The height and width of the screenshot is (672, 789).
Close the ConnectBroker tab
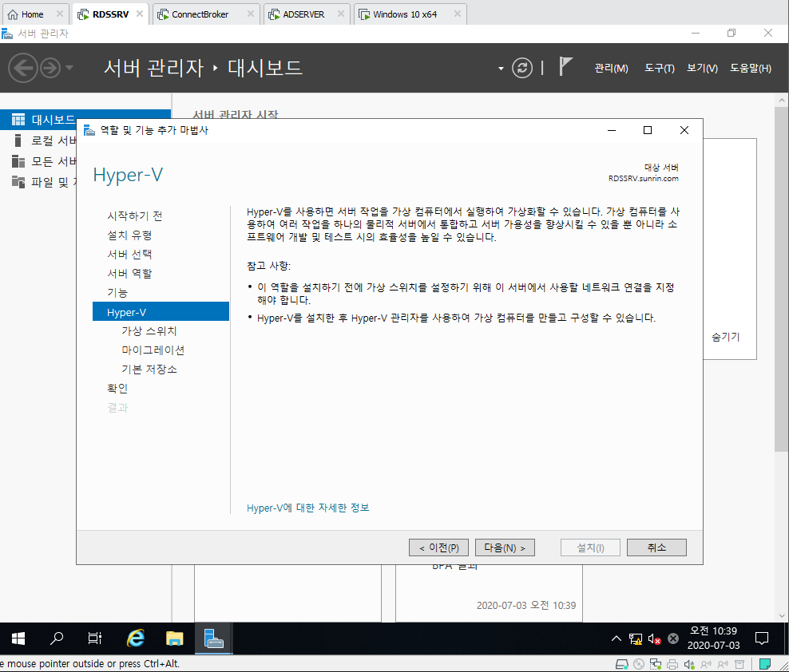251,14
